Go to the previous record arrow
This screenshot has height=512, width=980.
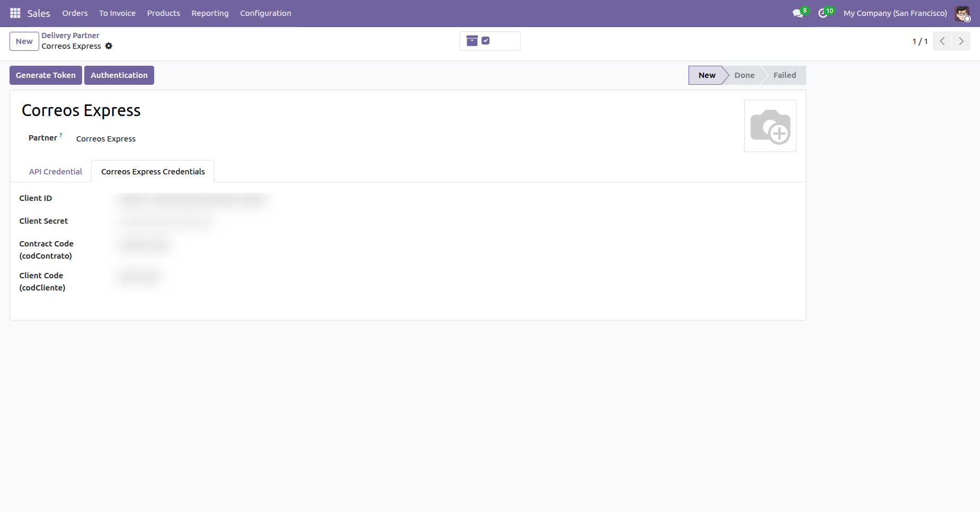[942, 41]
